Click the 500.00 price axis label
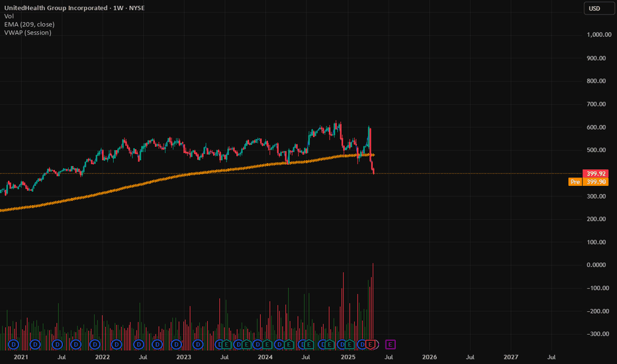Screen dimensions: 617x364 tap(596, 150)
